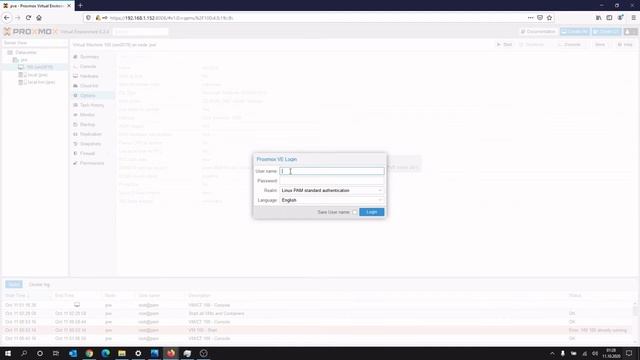
Task: Open Google Chrome from taskbar
Action: [89, 353]
